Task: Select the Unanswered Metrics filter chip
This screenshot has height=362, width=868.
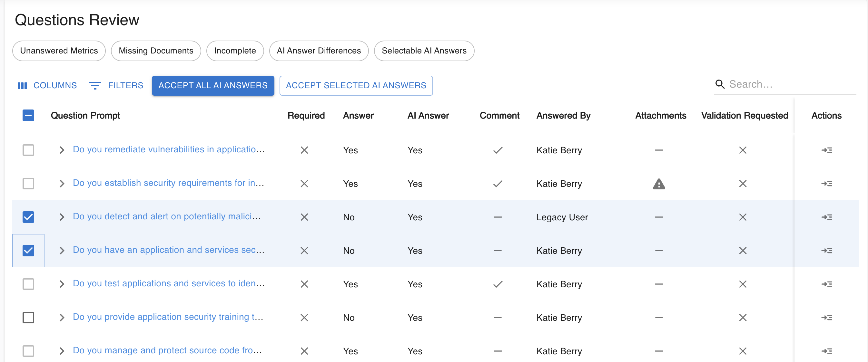Action: [x=59, y=51]
